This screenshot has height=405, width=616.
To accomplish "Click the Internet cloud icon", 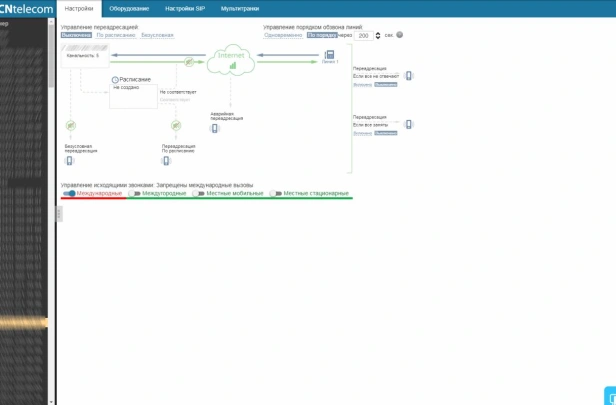I will click(231, 60).
